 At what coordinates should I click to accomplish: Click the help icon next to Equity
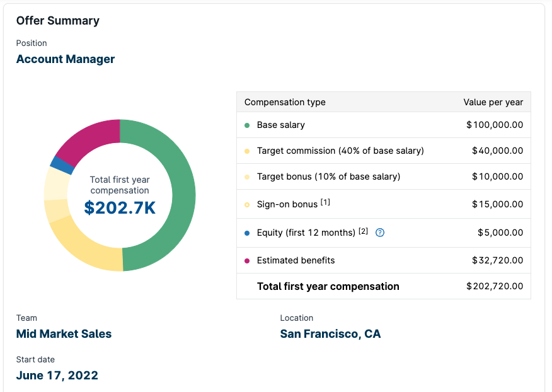380,233
